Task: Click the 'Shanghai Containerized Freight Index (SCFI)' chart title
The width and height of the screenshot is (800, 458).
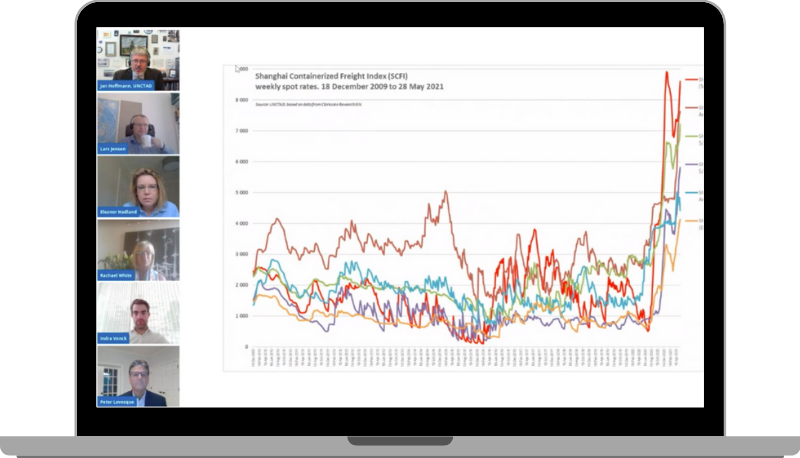Action: click(331, 76)
